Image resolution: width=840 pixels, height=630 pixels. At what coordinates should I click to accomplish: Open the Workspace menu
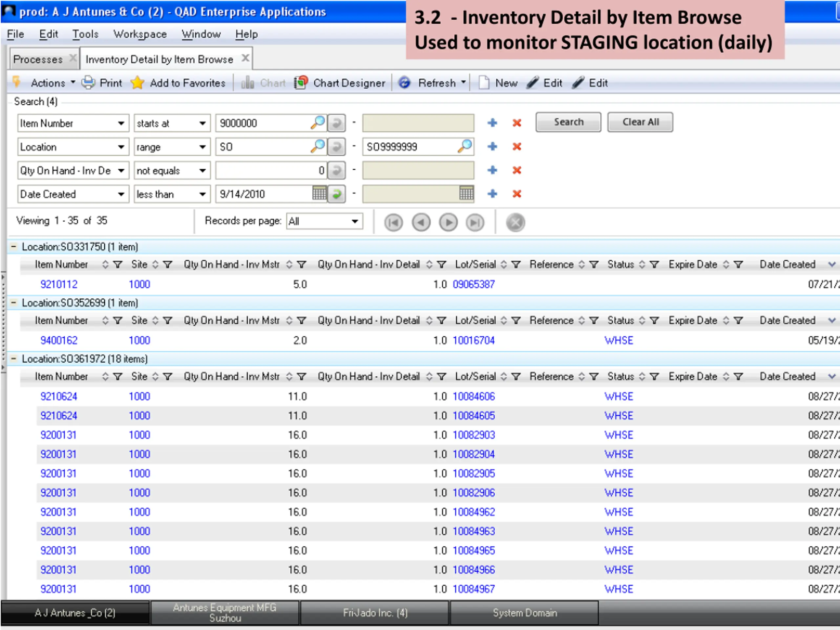click(x=140, y=34)
